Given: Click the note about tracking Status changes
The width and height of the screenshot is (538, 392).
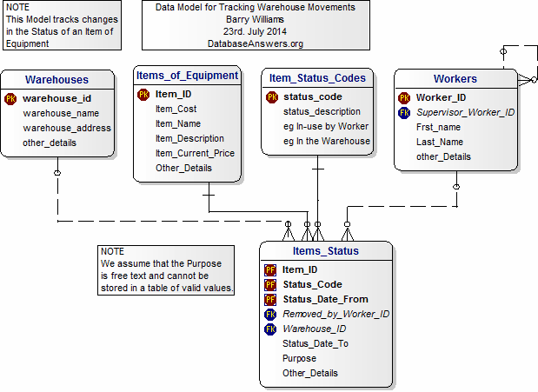Looking at the screenshot, I should (x=62, y=25).
